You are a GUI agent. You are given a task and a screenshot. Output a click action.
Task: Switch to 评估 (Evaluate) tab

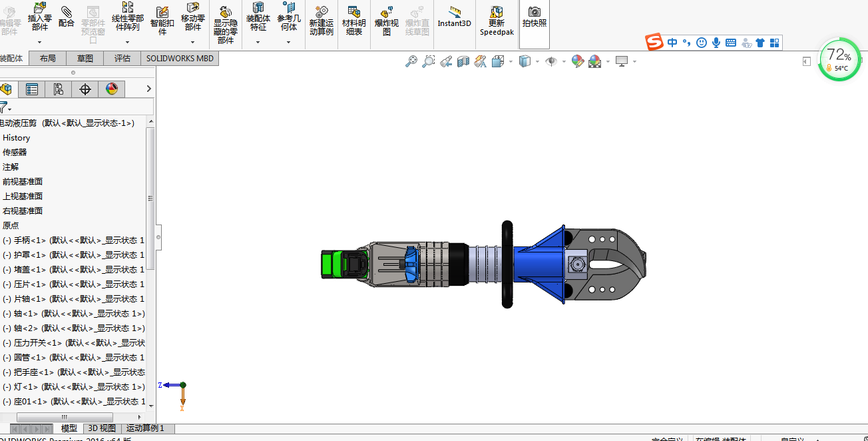tap(122, 59)
